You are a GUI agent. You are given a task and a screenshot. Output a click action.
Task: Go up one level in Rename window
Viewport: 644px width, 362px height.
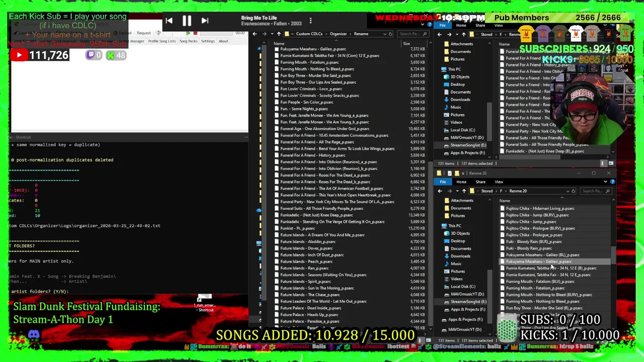(279, 34)
